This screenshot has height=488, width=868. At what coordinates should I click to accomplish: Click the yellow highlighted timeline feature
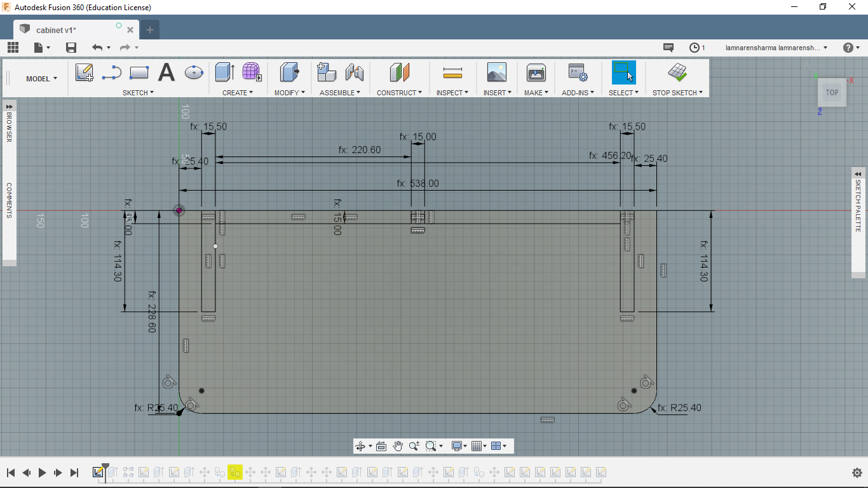pyautogui.click(x=235, y=472)
